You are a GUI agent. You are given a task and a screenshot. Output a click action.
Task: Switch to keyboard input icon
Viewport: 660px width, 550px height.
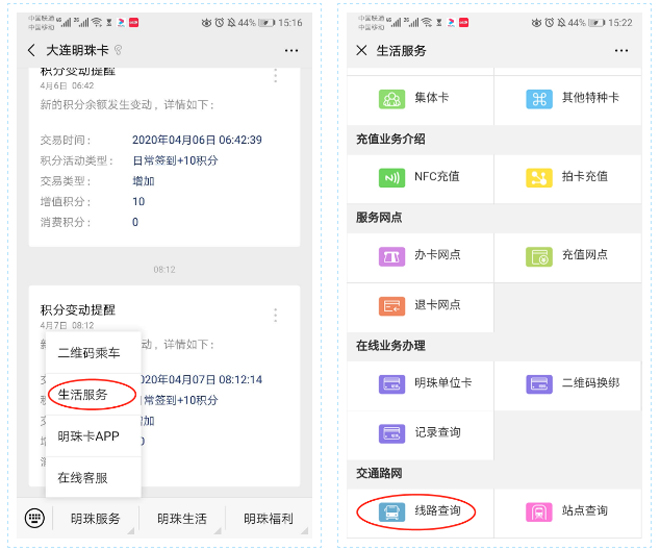click(35, 518)
